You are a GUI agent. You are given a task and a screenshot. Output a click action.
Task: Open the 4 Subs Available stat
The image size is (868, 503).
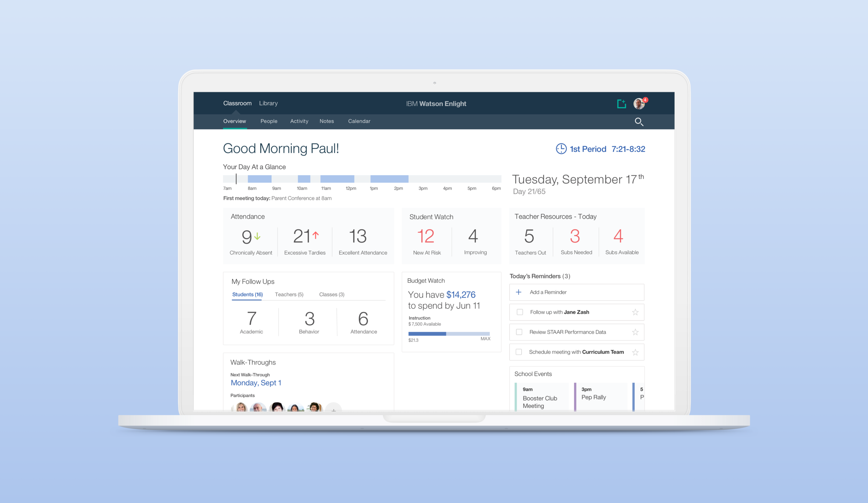(622, 242)
